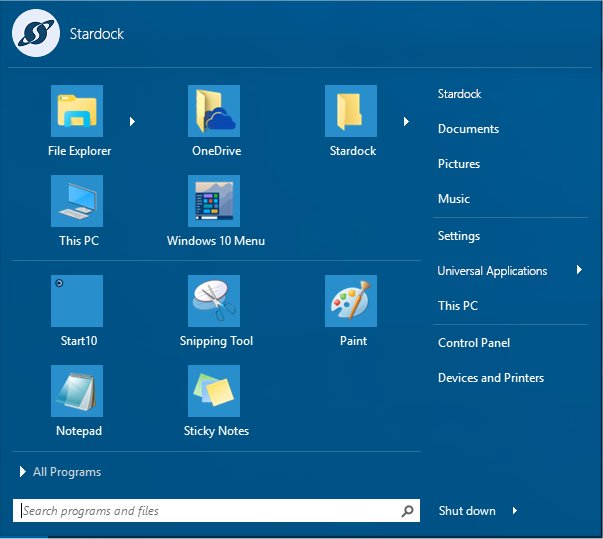Open Devices and Printers
Screen dimensions: 603x539
coord(491,378)
